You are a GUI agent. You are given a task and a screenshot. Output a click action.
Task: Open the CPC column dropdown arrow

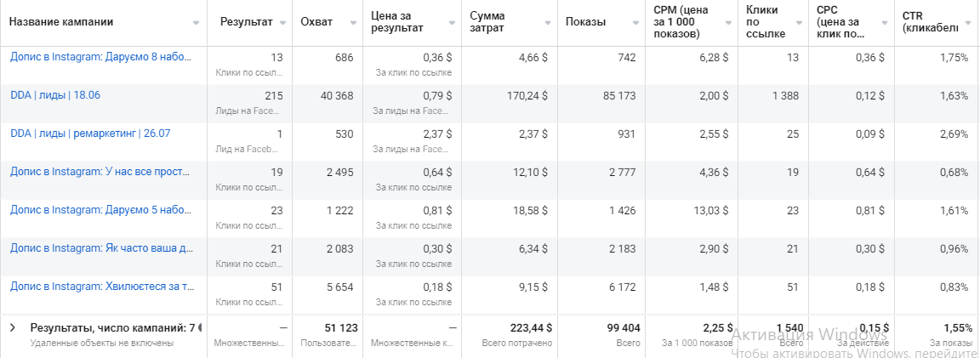(x=886, y=23)
